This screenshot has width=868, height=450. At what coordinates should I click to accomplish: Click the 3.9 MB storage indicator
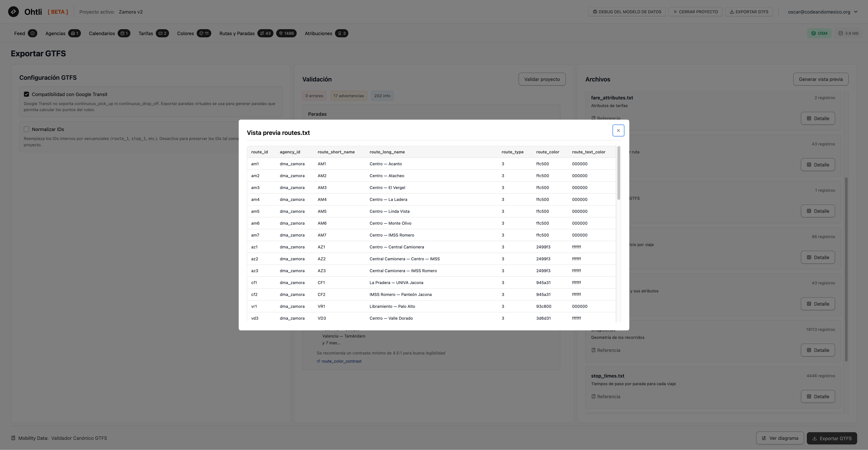point(848,33)
